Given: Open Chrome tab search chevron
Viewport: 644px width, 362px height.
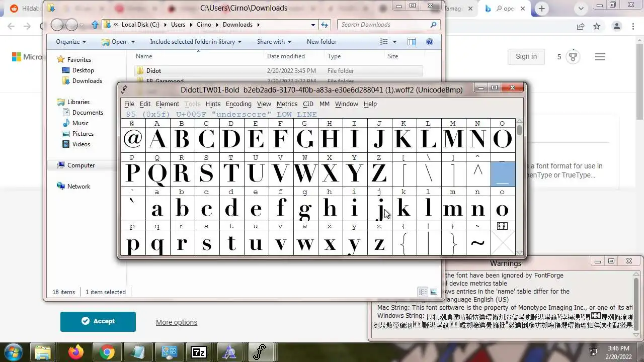Looking at the screenshot, I should click(582, 8).
